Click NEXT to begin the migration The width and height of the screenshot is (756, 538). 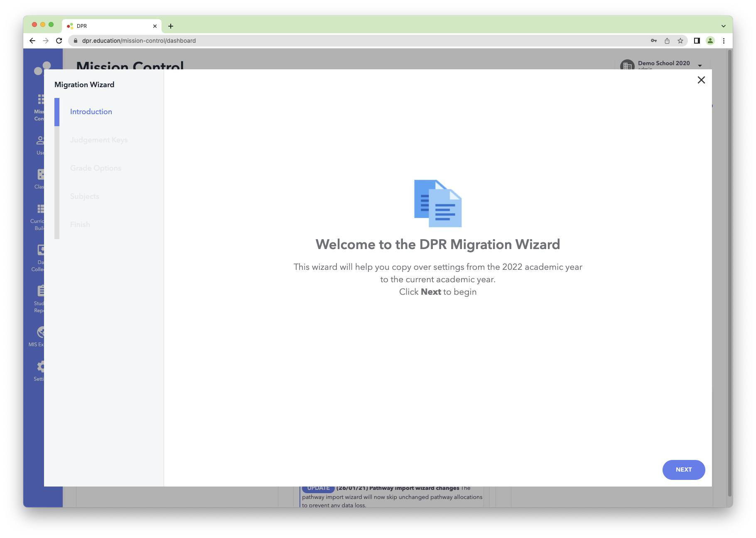(683, 470)
